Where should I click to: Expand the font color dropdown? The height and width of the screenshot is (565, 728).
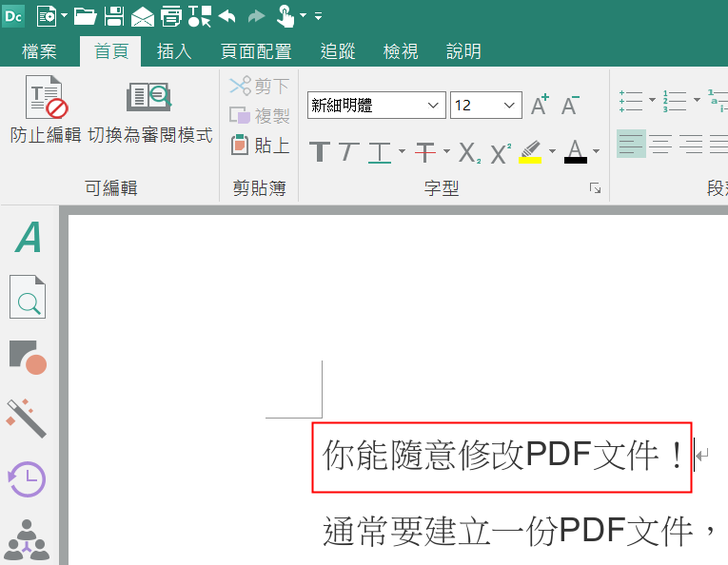pos(596,151)
